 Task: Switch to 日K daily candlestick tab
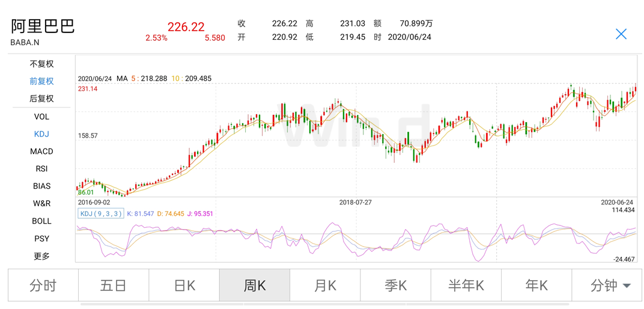184,285
